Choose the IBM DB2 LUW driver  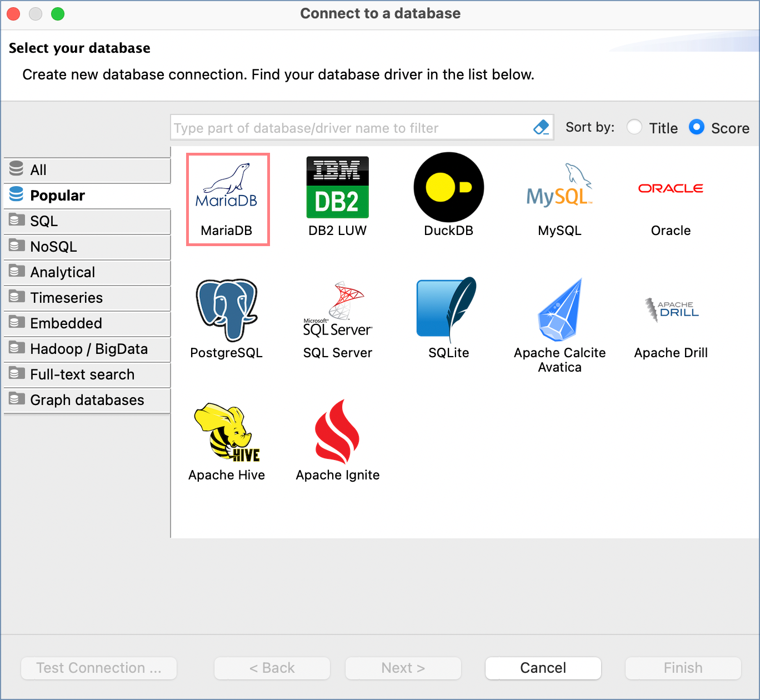[337, 197]
